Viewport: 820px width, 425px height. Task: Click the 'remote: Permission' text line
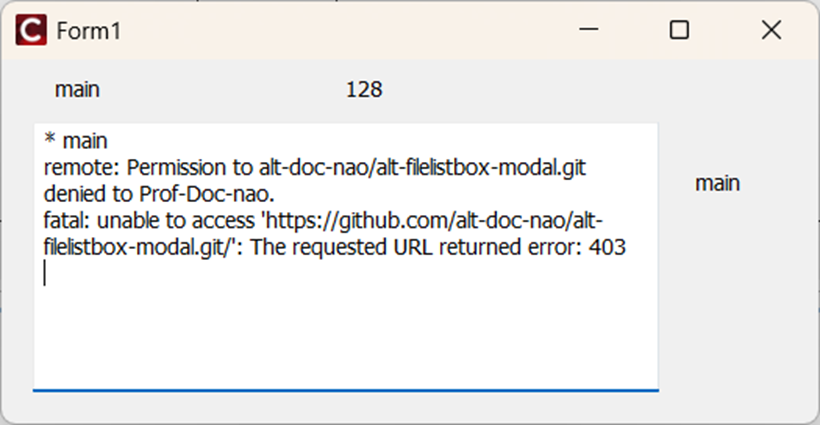tap(315, 168)
